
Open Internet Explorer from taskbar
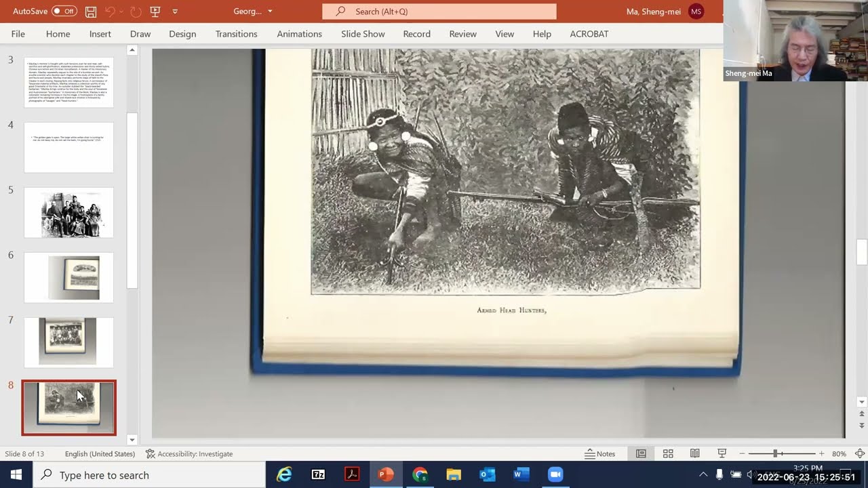click(284, 474)
